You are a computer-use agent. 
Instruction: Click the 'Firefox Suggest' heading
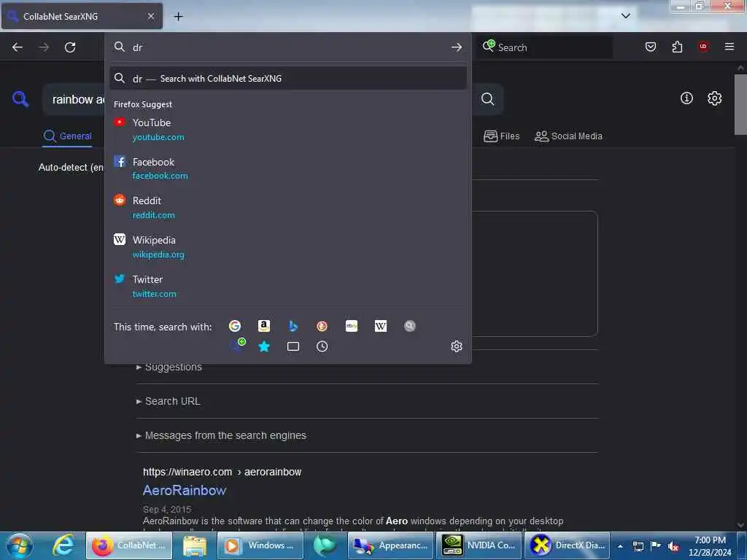pyautogui.click(x=143, y=104)
